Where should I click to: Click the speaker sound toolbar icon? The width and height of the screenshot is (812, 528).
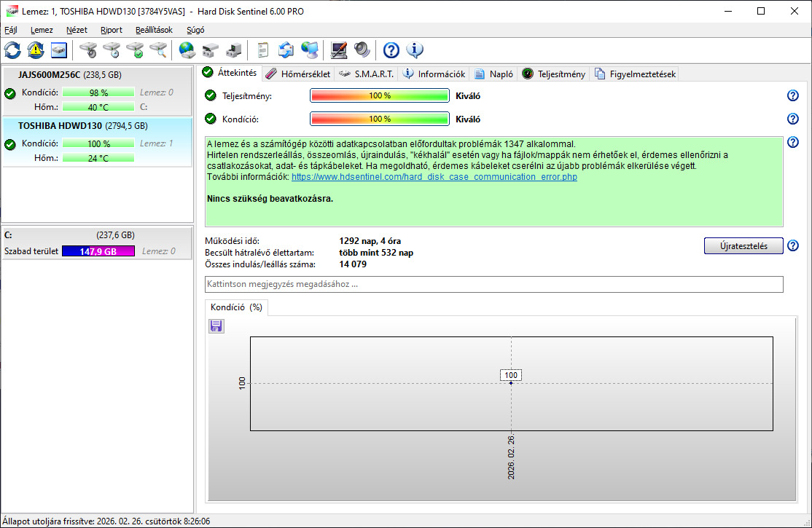tap(362, 50)
